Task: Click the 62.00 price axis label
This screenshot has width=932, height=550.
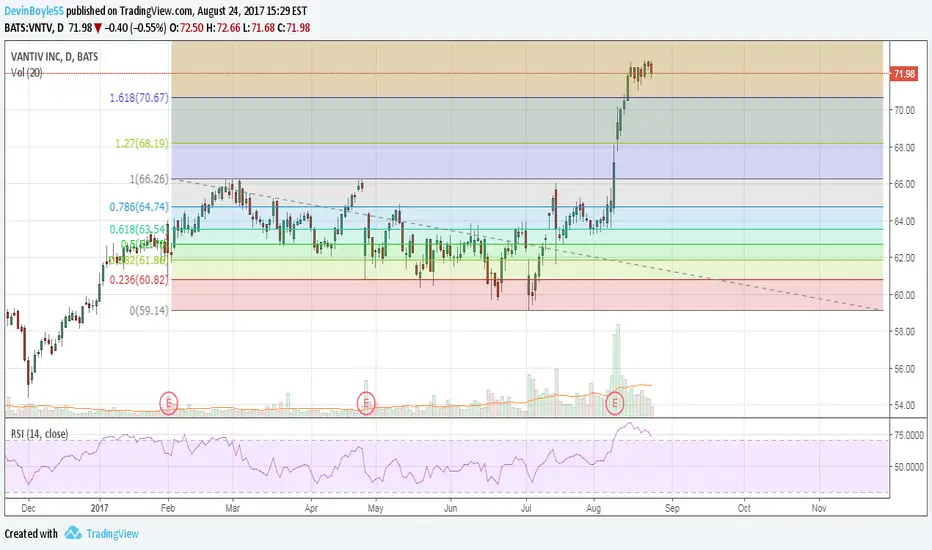Action: pos(903,258)
